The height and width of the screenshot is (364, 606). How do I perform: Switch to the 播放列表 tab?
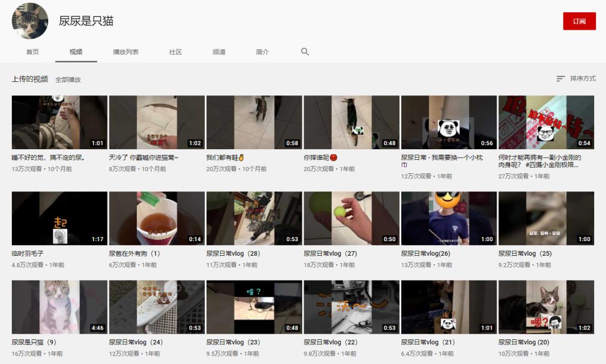[127, 51]
